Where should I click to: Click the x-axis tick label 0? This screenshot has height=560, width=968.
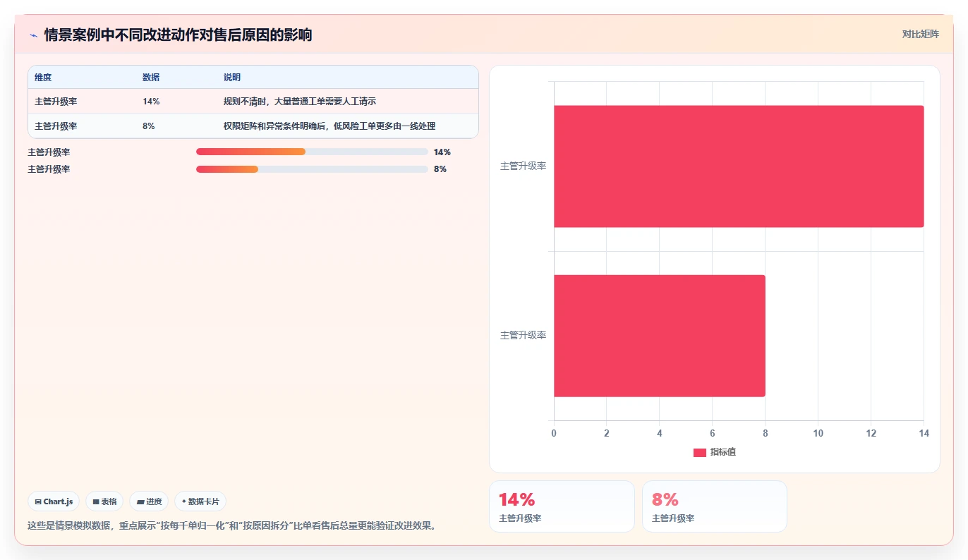[554, 433]
